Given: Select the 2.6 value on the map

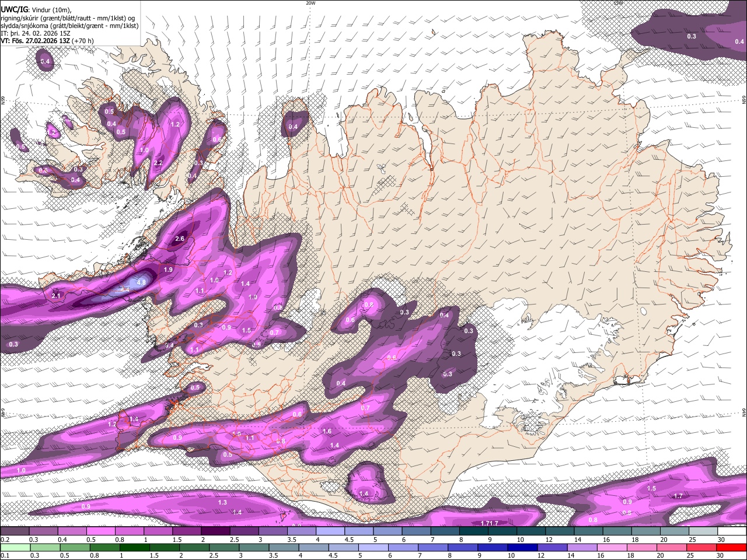Looking at the screenshot, I should 180,239.
